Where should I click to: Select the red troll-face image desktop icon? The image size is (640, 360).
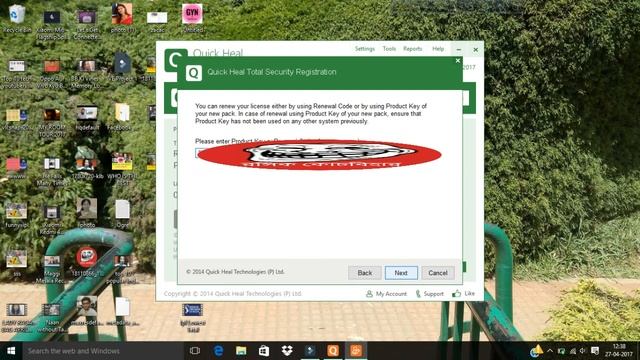tap(87, 261)
